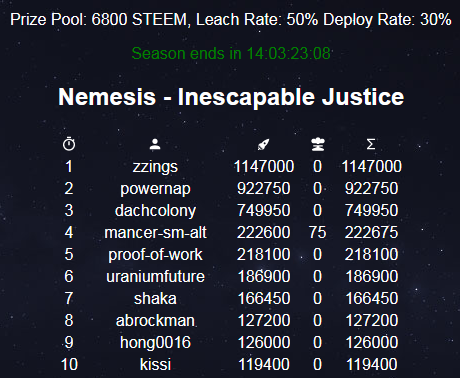Click on player shaka
This screenshot has height=378, width=460.
[155, 299]
